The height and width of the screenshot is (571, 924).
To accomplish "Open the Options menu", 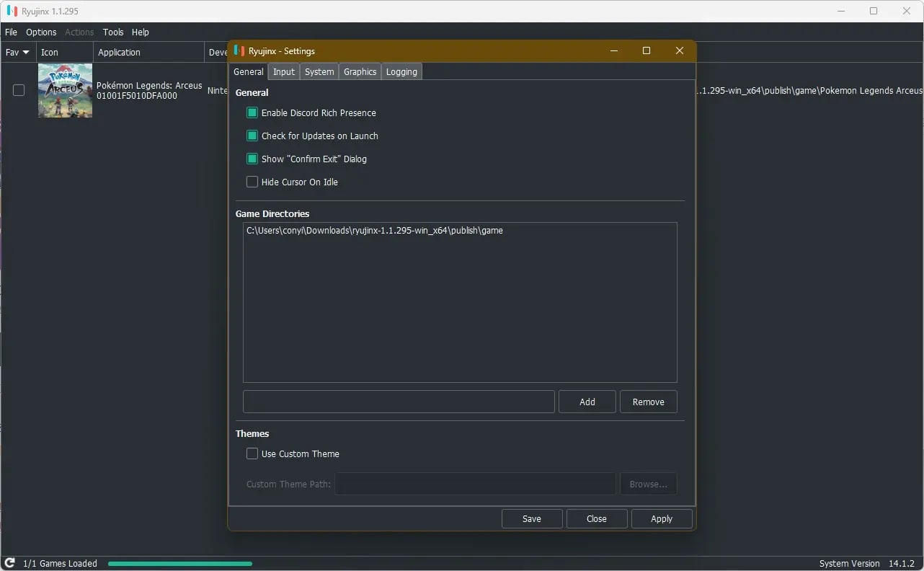I will 41,32.
